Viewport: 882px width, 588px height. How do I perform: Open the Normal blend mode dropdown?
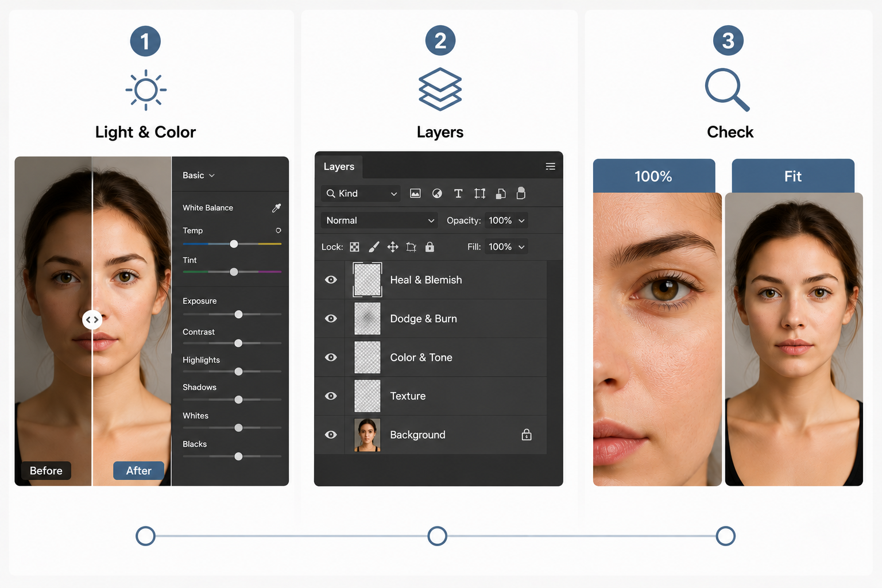pos(379,220)
